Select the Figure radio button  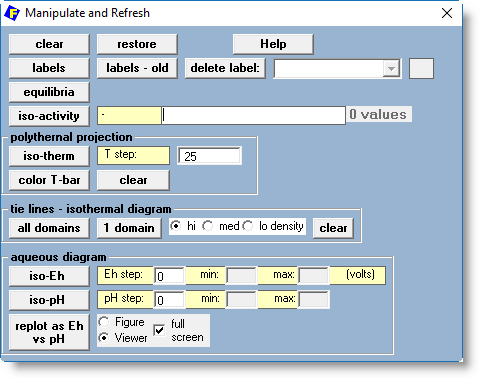(x=104, y=322)
